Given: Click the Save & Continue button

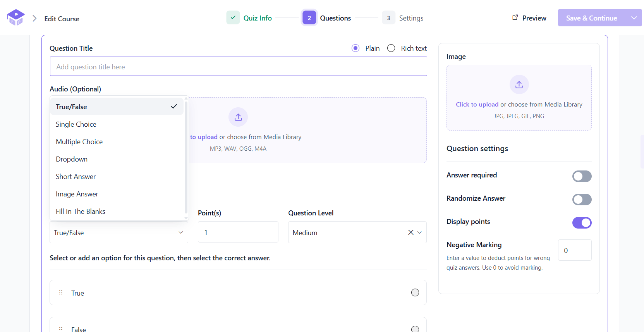Looking at the screenshot, I should 592,18.
